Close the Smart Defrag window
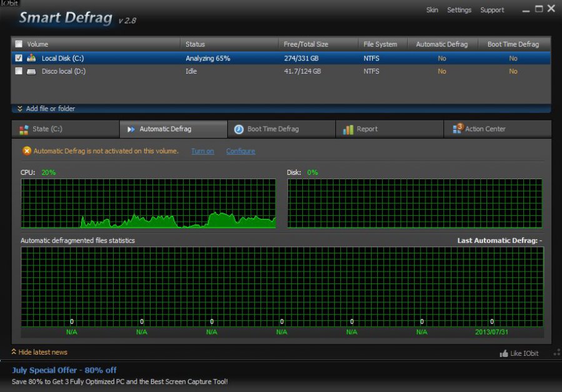This screenshot has height=392, width=562. click(x=551, y=9)
